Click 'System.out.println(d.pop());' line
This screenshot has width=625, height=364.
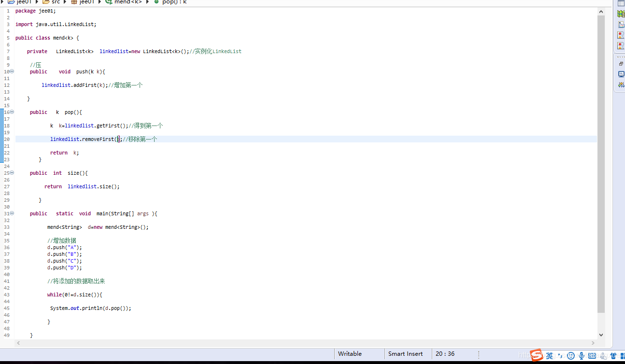91,308
